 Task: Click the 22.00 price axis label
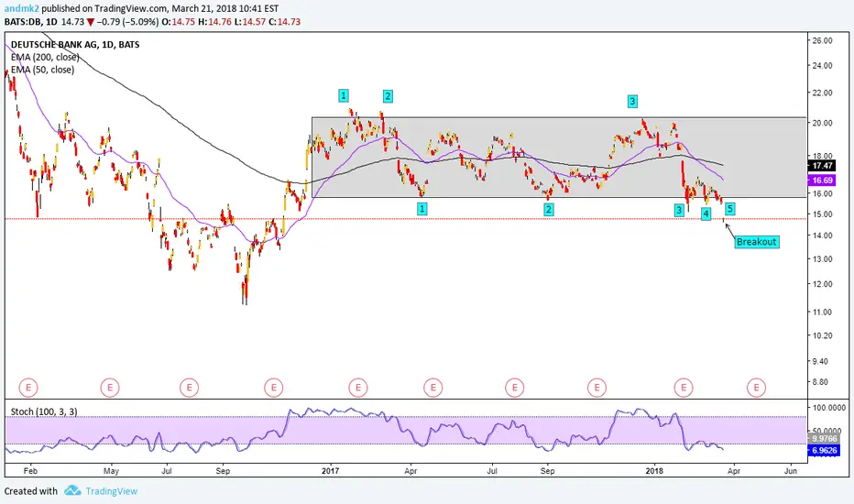(823, 93)
